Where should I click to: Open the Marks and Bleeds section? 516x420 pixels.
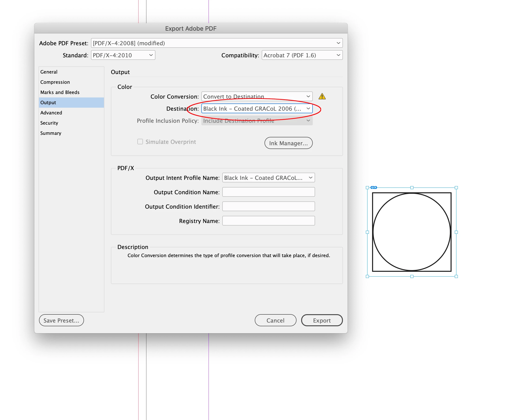pyautogui.click(x=60, y=92)
